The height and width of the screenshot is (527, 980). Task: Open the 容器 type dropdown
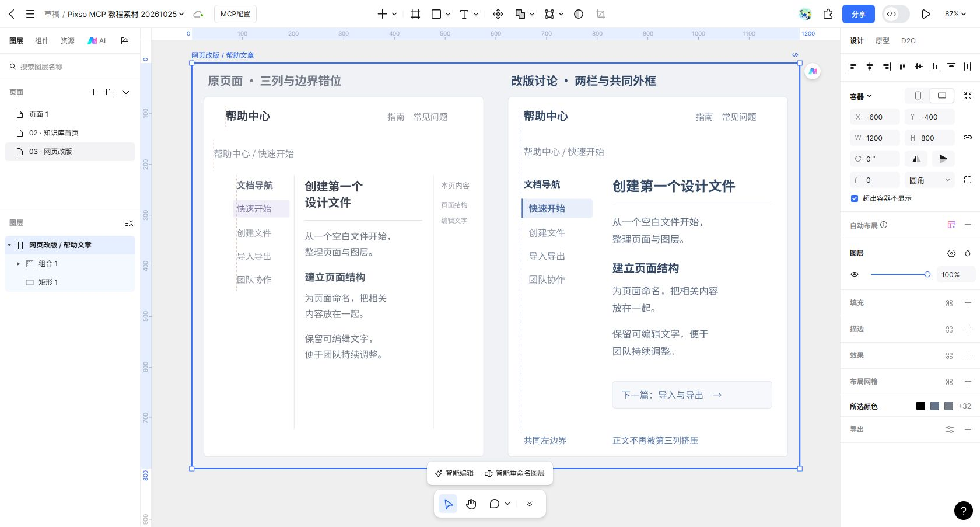[861, 96]
